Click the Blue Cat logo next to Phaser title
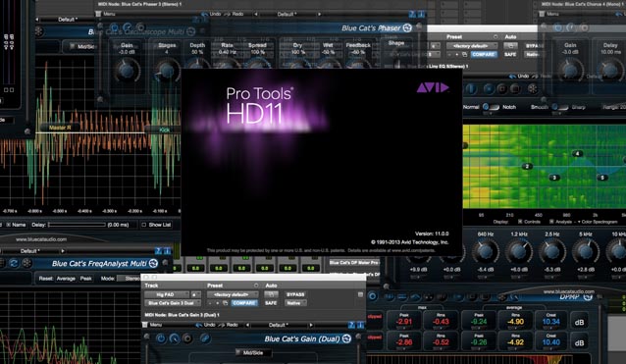This screenshot has width=626, height=364. [407, 27]
